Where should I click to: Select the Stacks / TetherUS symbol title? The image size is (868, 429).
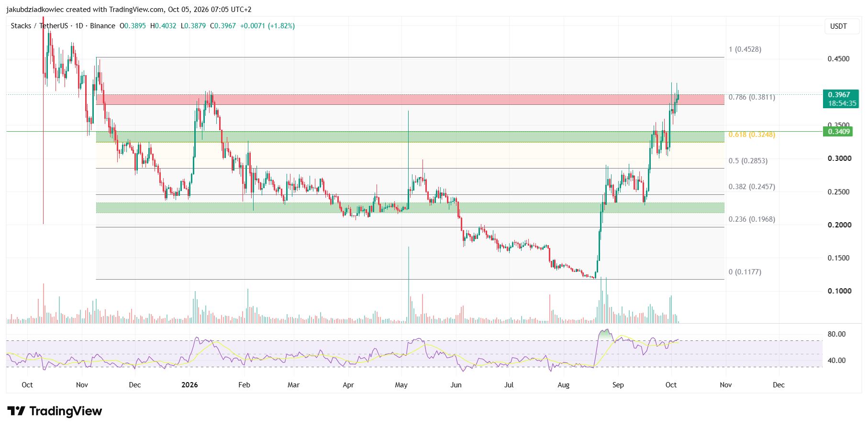[x=39, y=26]
